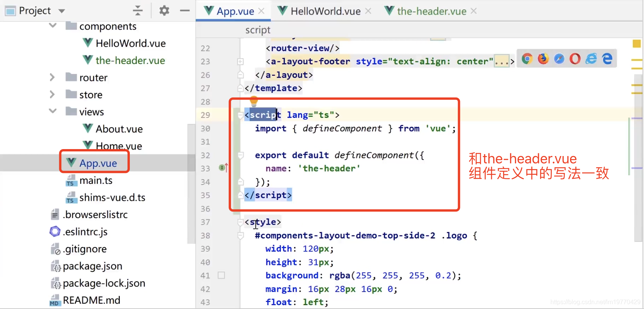Click line number 42 in gutter
Viewport: 644px width, 309px height.
pyautogui.click(x=205, y=289)
